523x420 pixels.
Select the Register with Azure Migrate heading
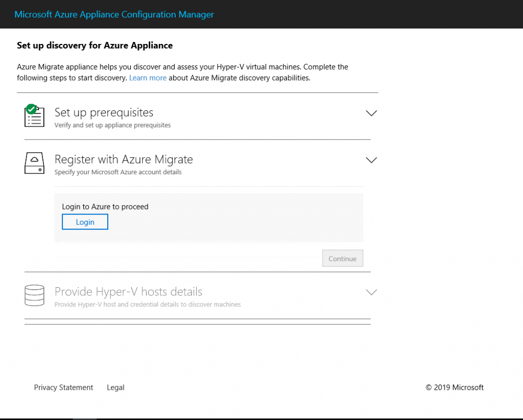click(124, 159)
